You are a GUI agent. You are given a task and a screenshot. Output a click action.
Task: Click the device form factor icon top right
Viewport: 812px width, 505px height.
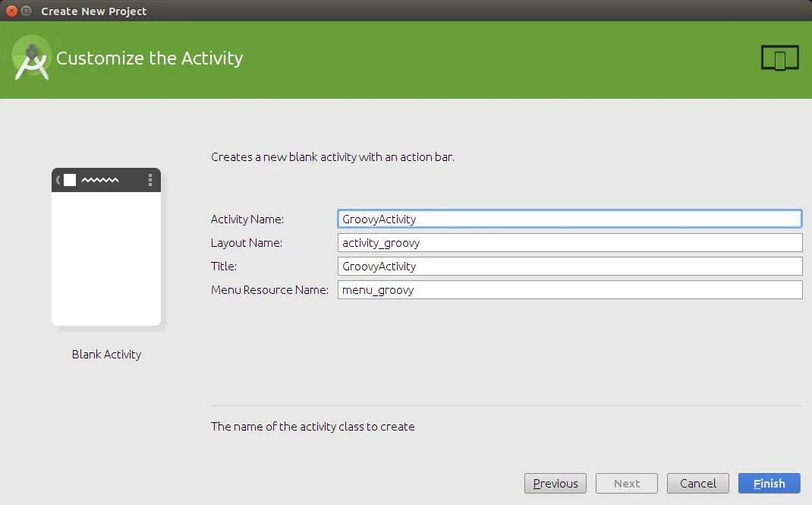tap(779, 57)
